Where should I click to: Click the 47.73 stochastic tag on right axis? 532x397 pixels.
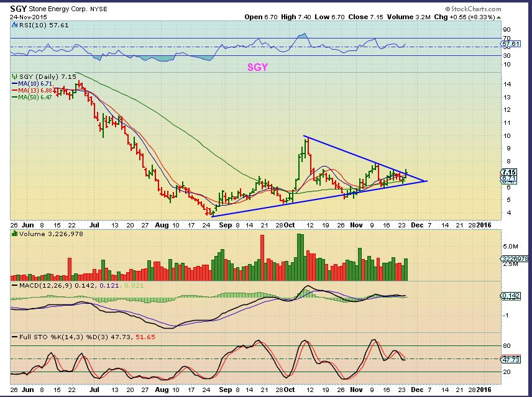pyautogui.click(x=510, y=359)
